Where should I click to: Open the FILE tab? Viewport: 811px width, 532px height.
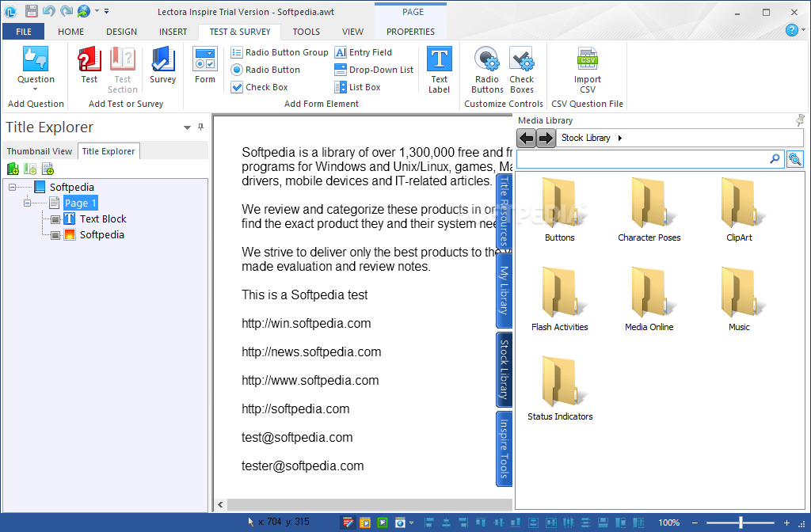[24, 32]
